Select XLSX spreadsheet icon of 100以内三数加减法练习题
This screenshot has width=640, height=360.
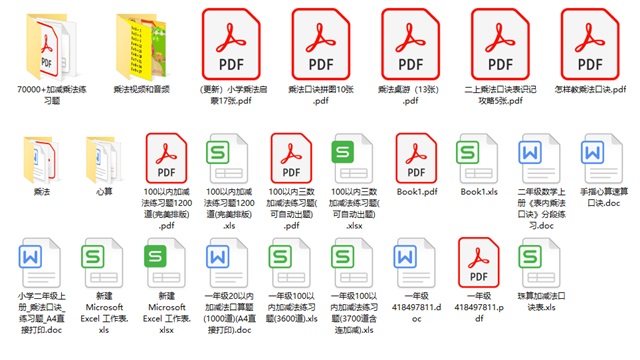click(x=353, y=158)
